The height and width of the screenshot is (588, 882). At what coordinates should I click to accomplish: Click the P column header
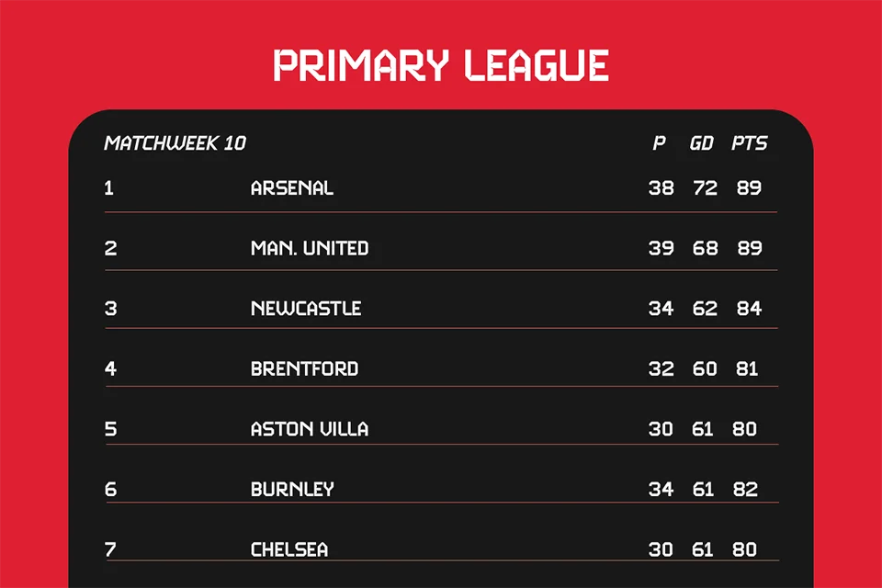tap(659, 143)
